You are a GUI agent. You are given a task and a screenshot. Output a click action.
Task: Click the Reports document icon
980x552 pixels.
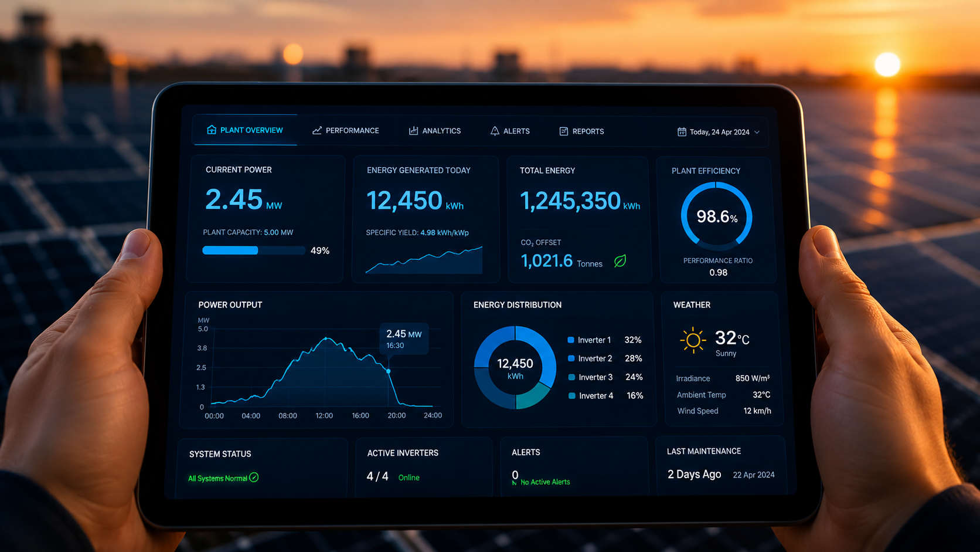[564, 131]
